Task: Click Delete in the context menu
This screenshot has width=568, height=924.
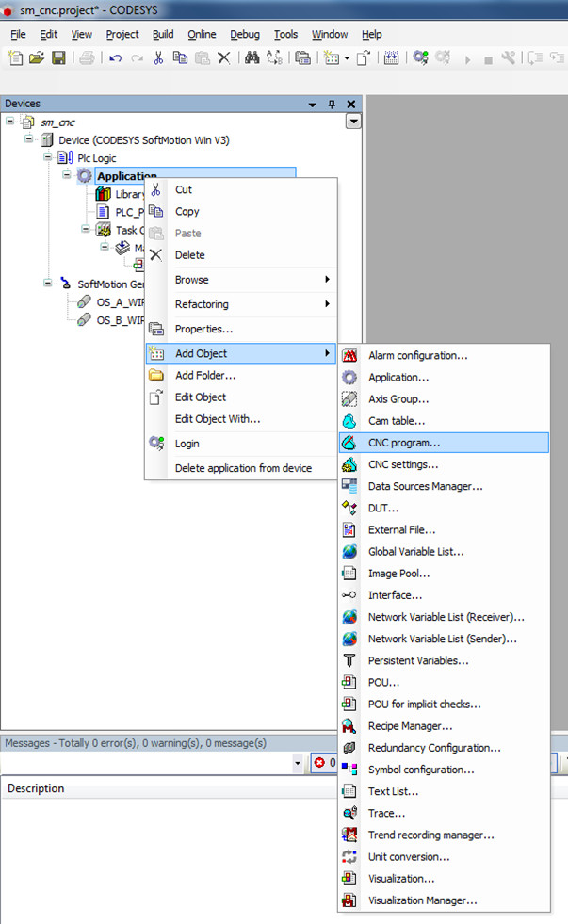Action: tap(240, 254)
